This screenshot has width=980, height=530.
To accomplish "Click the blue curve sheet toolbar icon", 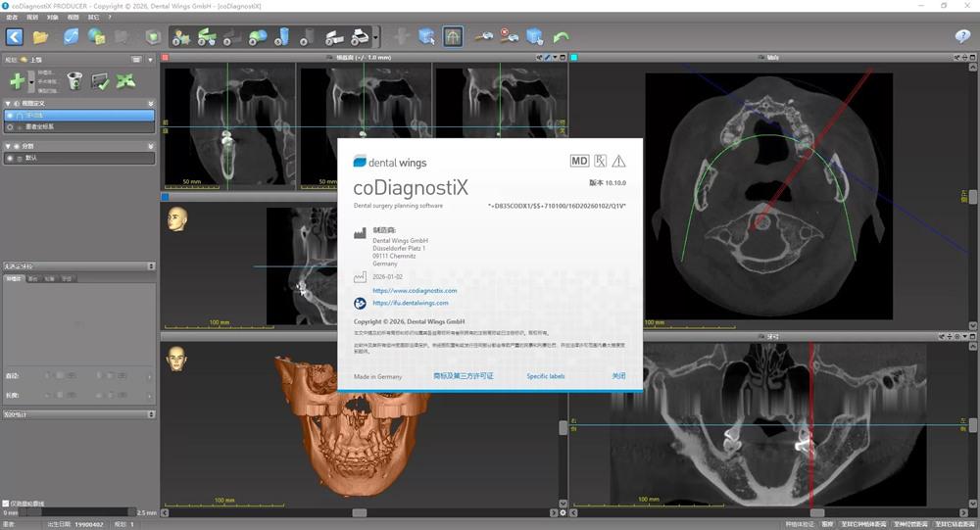I will coord(72,37).
